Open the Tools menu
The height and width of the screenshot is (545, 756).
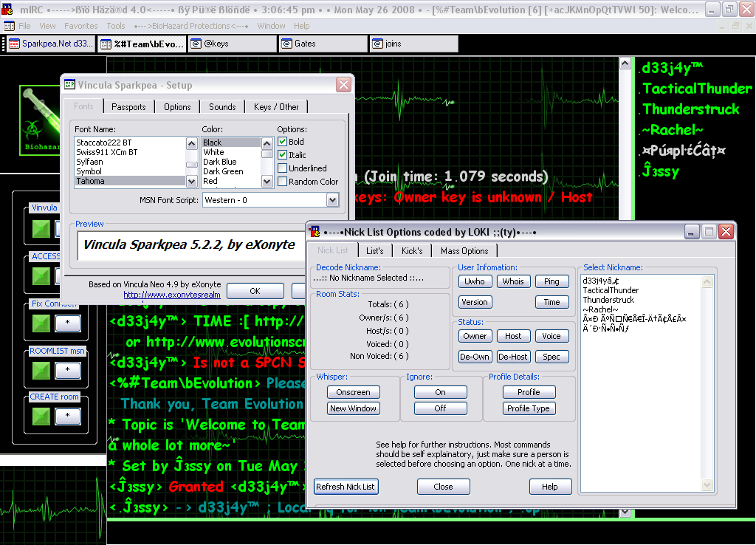tap(116, 26)
